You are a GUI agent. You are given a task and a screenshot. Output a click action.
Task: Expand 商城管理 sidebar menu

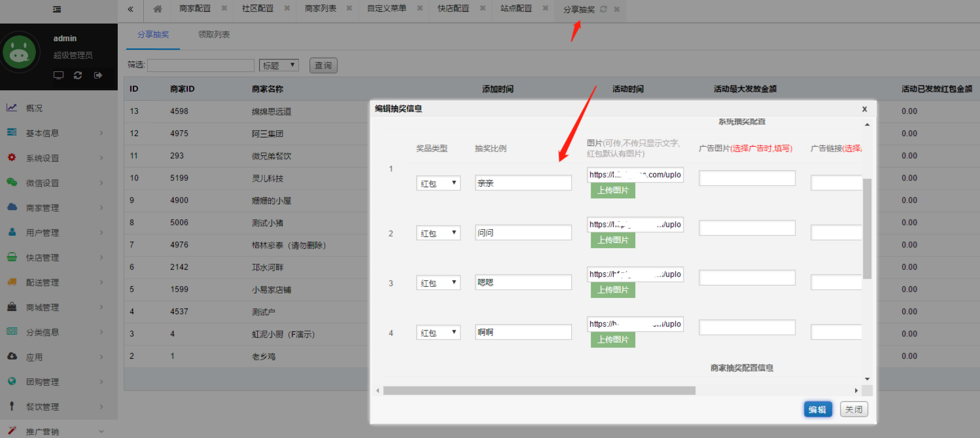coord(59,307)
